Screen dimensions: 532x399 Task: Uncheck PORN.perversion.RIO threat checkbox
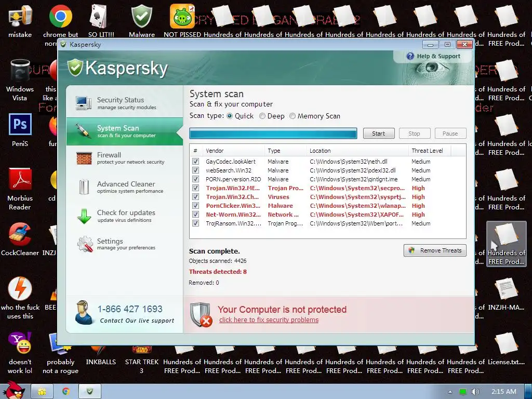[195, 179]
